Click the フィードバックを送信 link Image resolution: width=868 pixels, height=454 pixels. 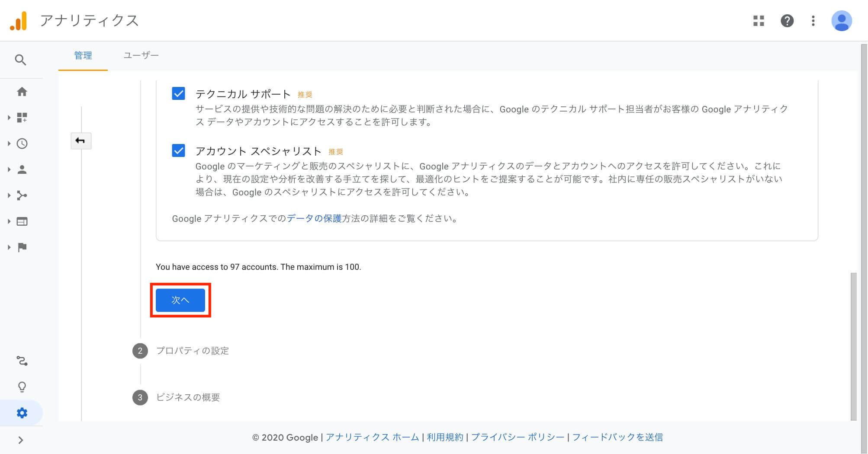(617, 437)
